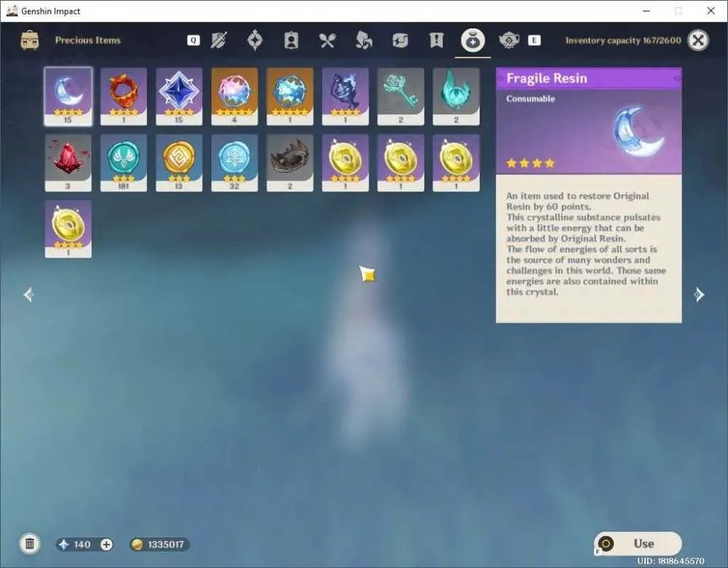This screenshot has width=728, height=568.
Task: Select the green key item
Action: (x=400, y=96)
